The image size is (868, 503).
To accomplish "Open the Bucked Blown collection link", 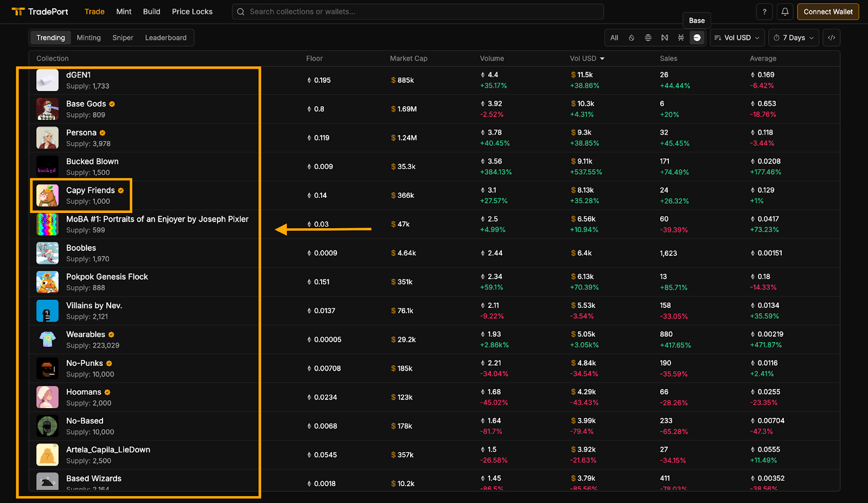I will (92, 162).
